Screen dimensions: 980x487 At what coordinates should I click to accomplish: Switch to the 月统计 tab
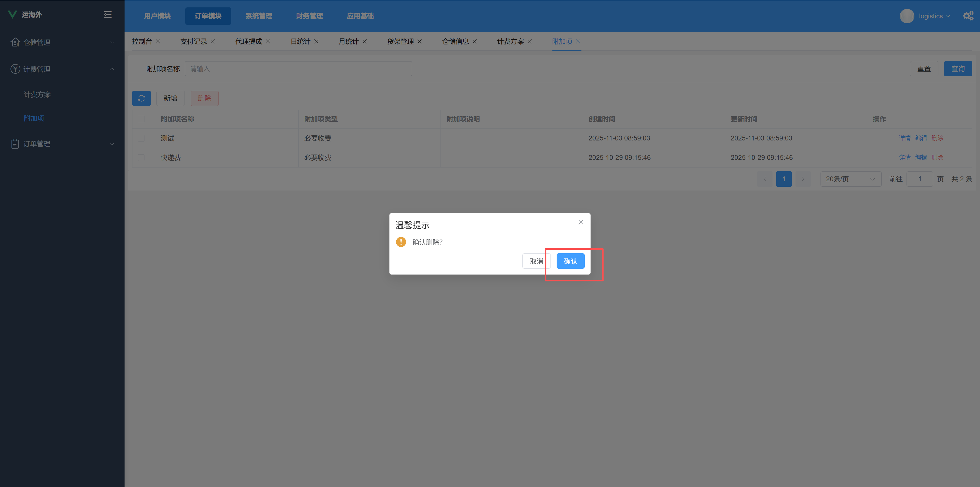(x=348, y=42)
